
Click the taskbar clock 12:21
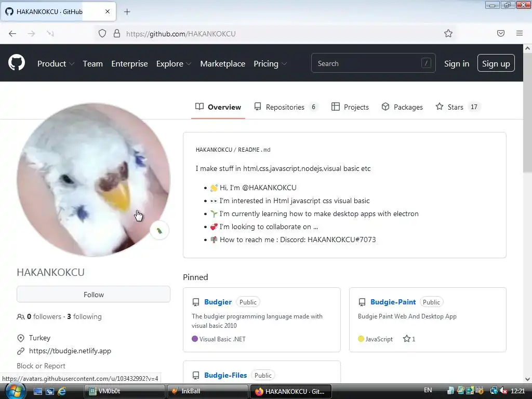point(518,391)
